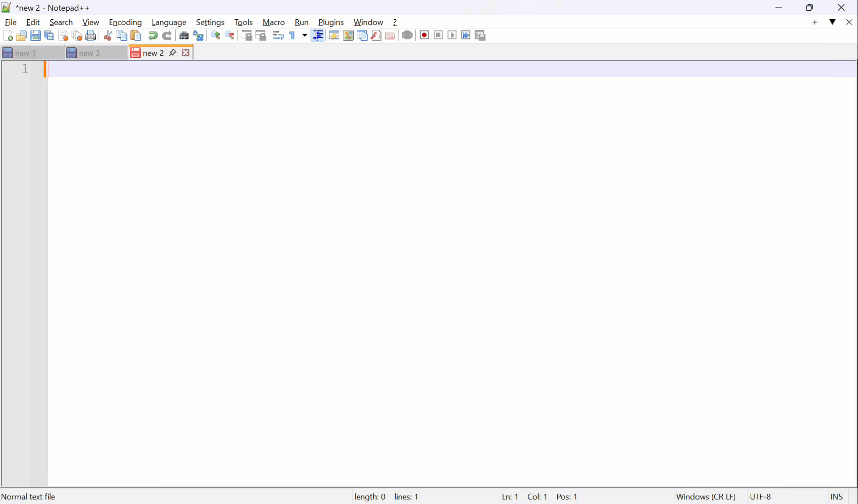Save the current recorded macro
Viewport: 858px width, 504px height.
(480, 36)
